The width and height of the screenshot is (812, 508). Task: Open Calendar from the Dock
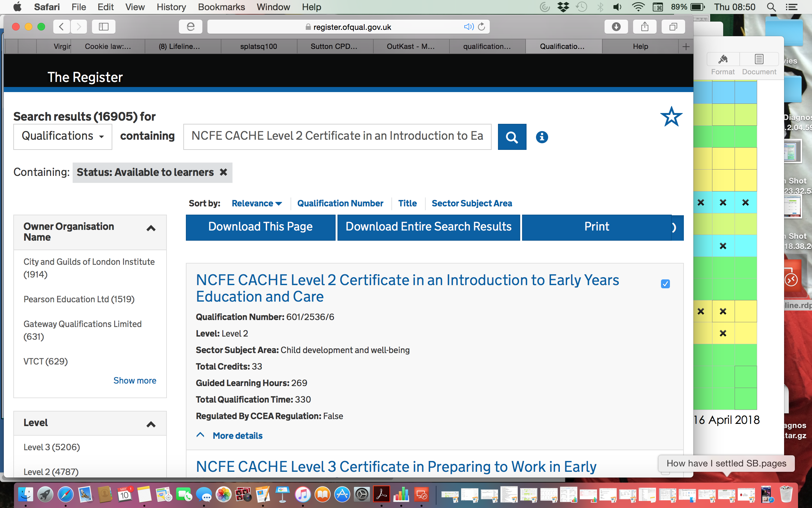(125, 494)
